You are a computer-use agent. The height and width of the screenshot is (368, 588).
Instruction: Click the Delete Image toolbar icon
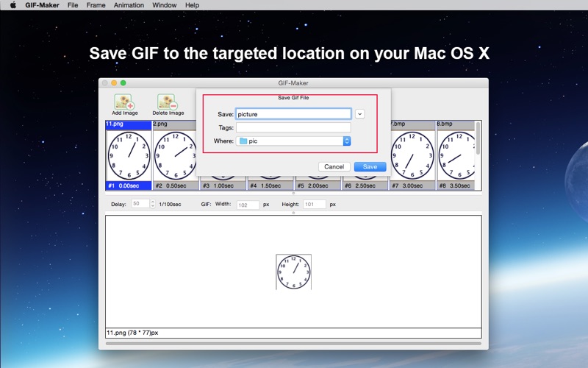[168, 105]
